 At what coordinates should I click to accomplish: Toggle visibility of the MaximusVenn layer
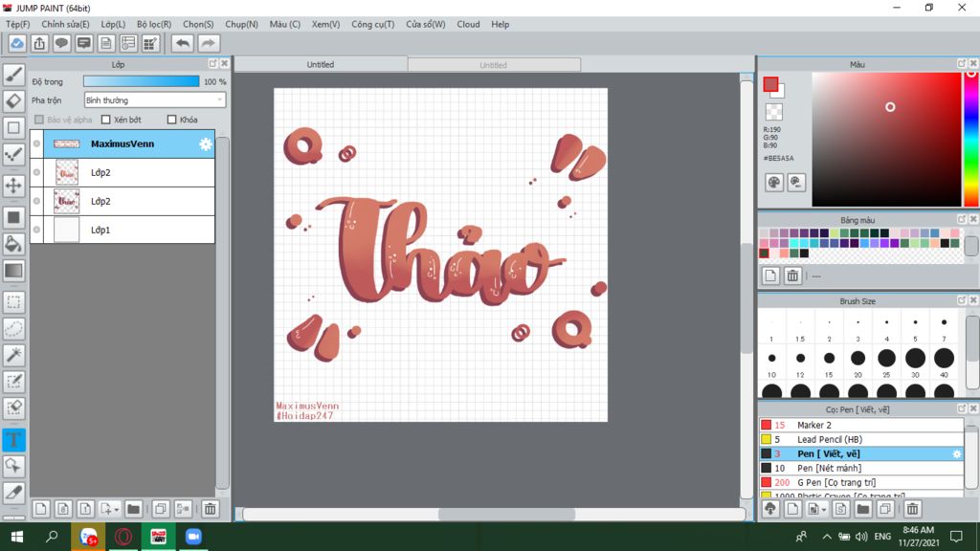pyautogui.click(x=37, y=143)
